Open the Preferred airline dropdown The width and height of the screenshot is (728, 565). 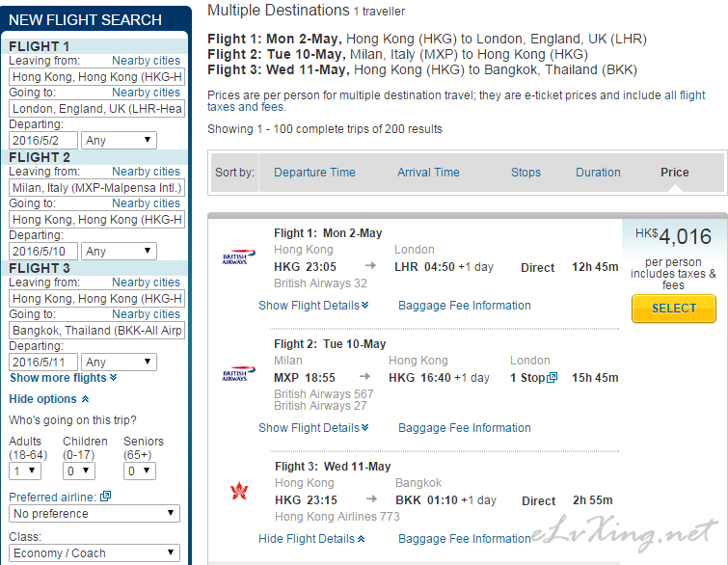point(94,514)
